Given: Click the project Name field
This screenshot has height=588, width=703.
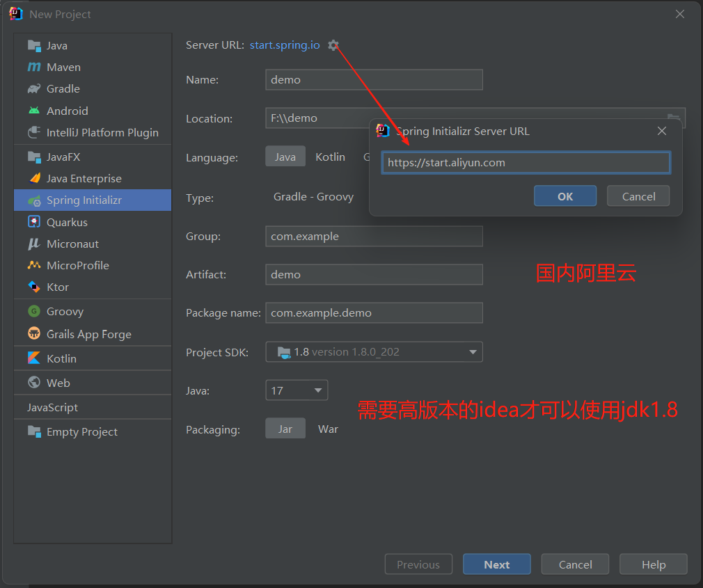Looking at the screenshot, I should tap(374, 80).
